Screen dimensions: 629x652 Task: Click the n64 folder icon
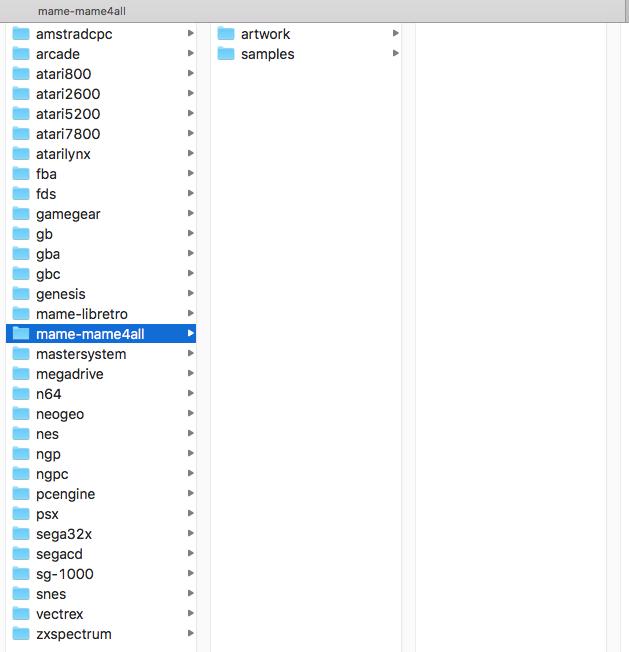21,393
